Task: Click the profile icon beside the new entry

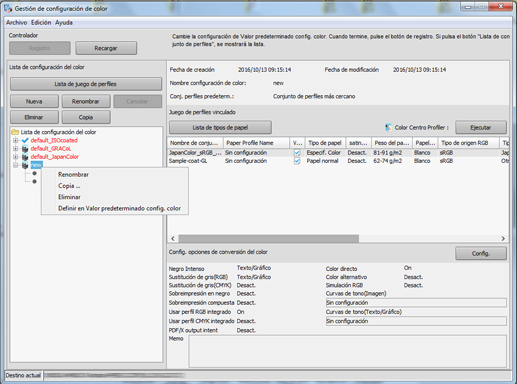Action: tap(25, 165)
